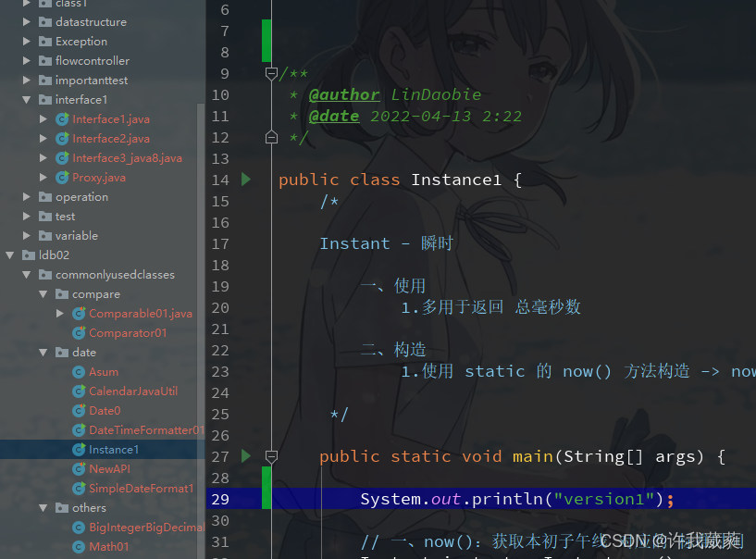Collapse the date folder
The width and height of the screenshot is (756, 559).
tap(41, 352)
